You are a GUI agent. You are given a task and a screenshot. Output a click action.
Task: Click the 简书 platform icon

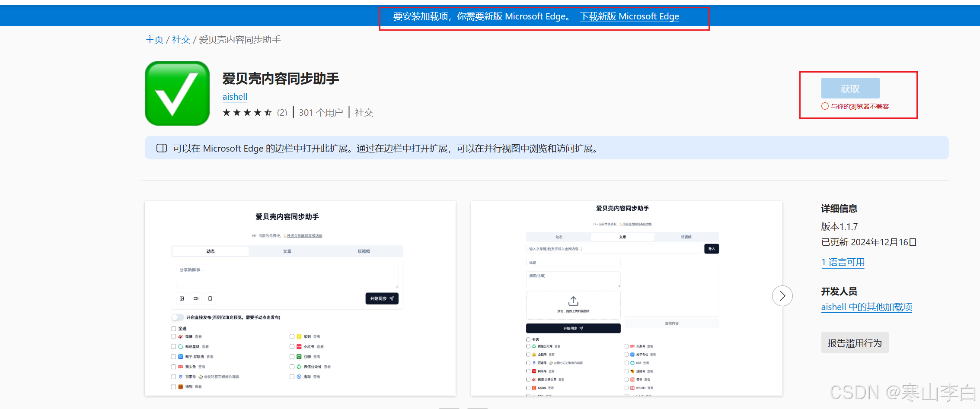pyautogui.click(x=632, y=380)
